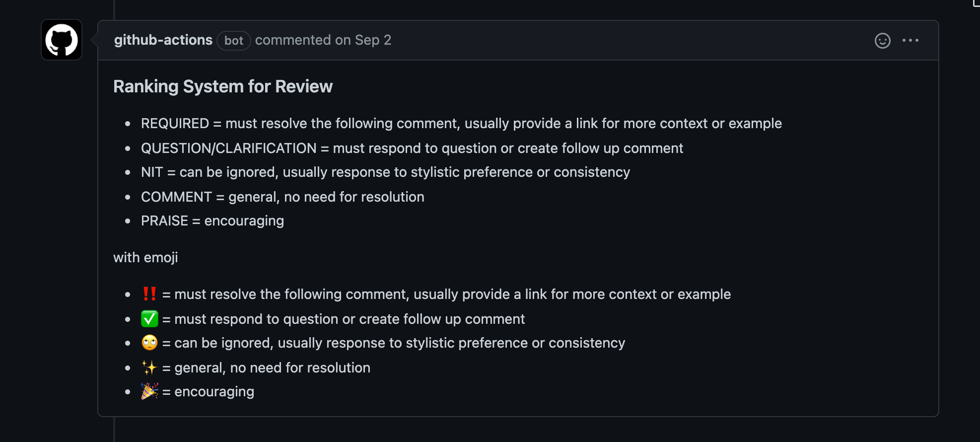Click the QUESTION/CLARIFICATION list entry
This screenshot has height=442, width=980.
228,148
